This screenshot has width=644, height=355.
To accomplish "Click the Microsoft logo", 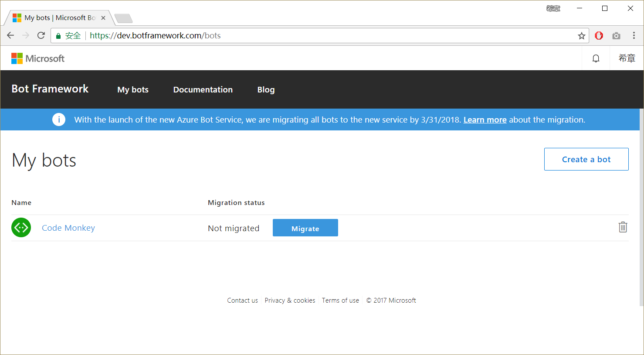I will pos(37,58).
